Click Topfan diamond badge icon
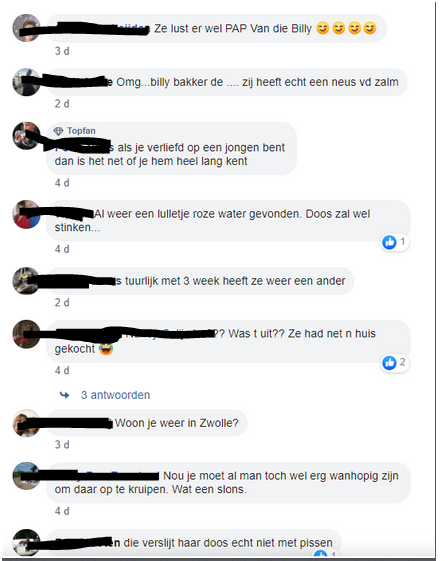Viewport: 445px width, 561px height. click(x=58, y=131)
